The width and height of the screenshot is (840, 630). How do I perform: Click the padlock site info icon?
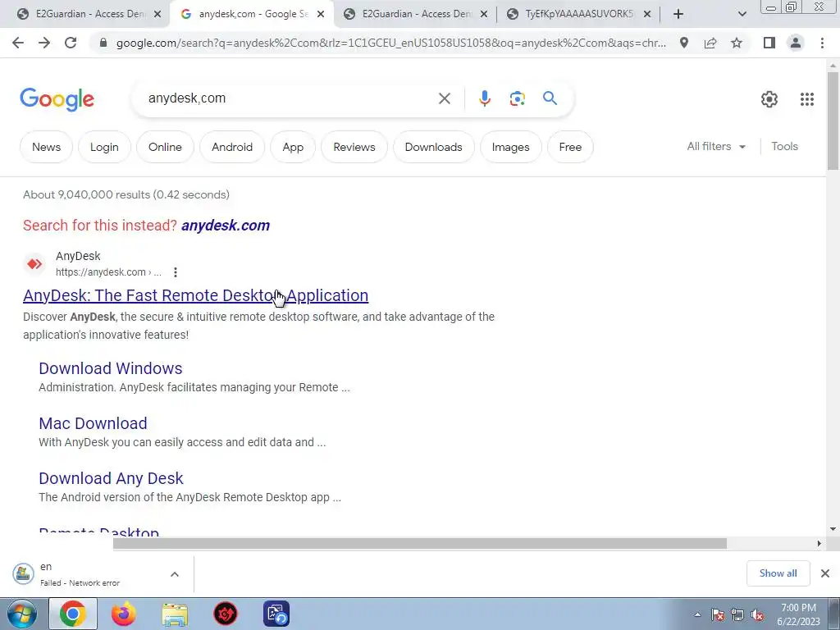pos(103,43)
